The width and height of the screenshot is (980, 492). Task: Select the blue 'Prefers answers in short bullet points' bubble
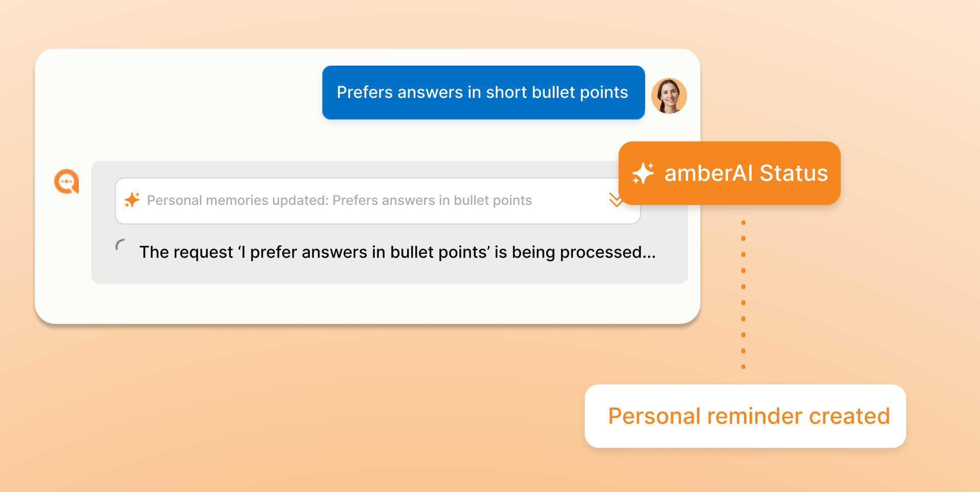tap(483, 92)
